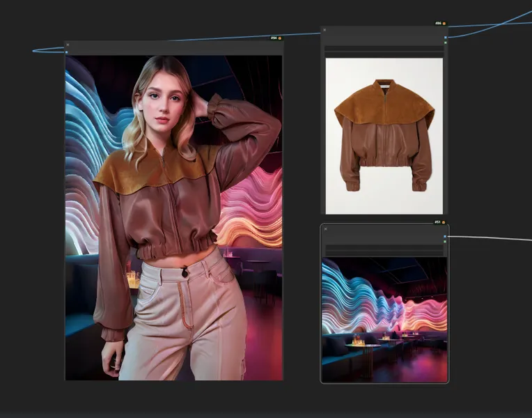The image size is (532, 418).
Task: Click the green output port on jacket node
Action: coord(445,42)
